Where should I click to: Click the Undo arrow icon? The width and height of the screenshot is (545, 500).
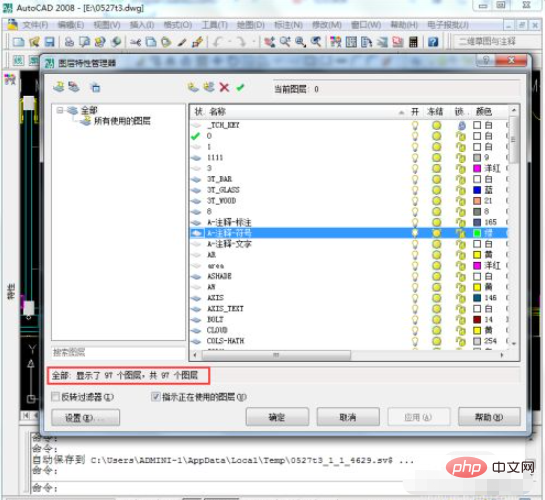pos(218,42)
